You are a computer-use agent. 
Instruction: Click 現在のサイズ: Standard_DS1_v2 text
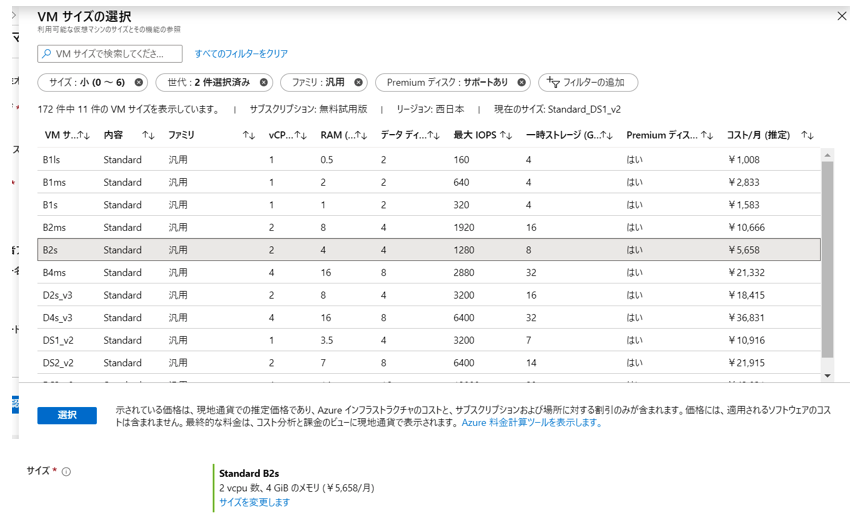557,109
